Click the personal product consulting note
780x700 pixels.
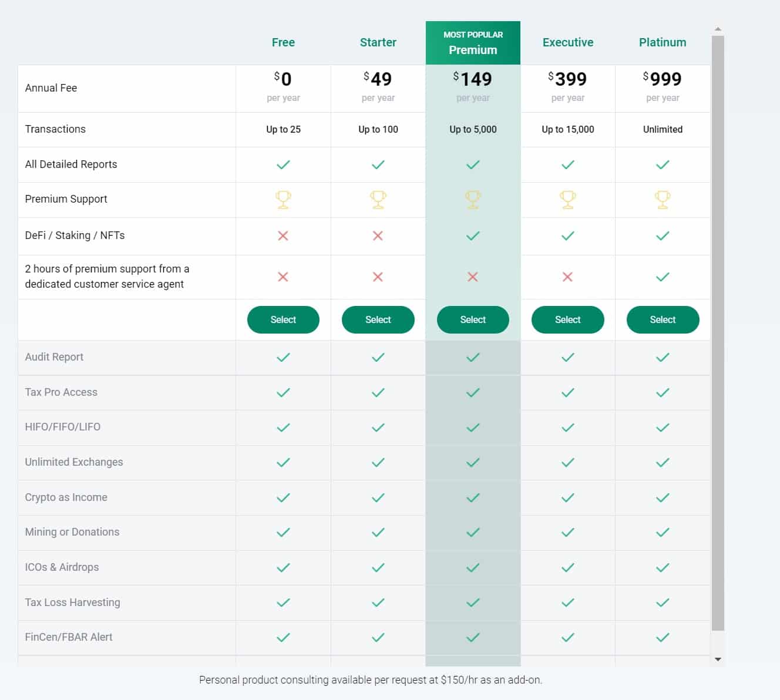(371, 680)
